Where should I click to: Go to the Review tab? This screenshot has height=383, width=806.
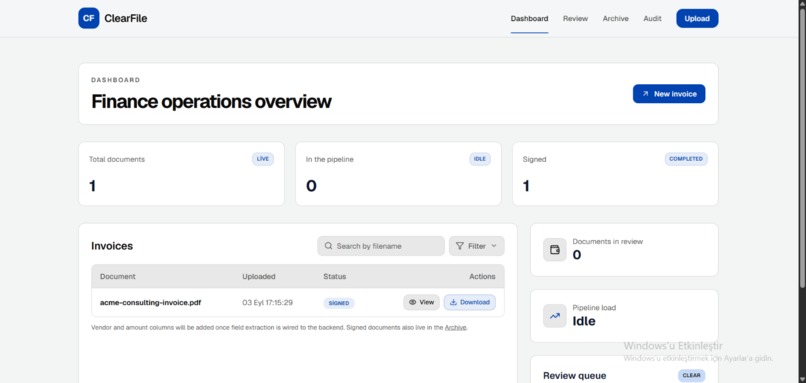tap(575, 19)
